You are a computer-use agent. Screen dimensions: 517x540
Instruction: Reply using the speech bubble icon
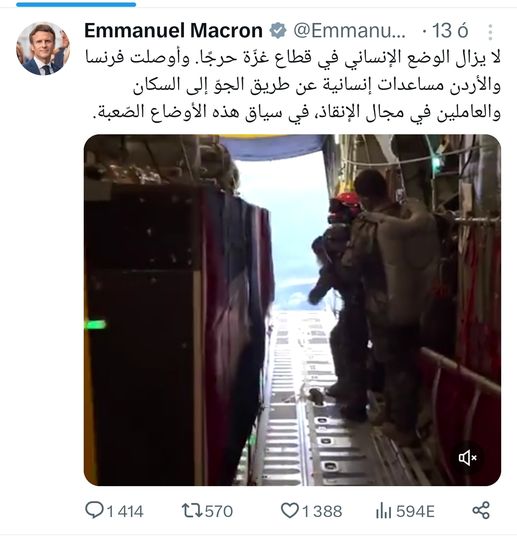[94, 510]
